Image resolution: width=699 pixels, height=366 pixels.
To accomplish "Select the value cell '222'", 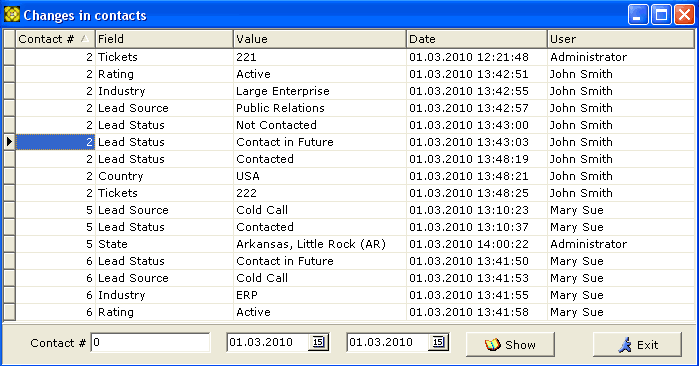I will [320, 193].
